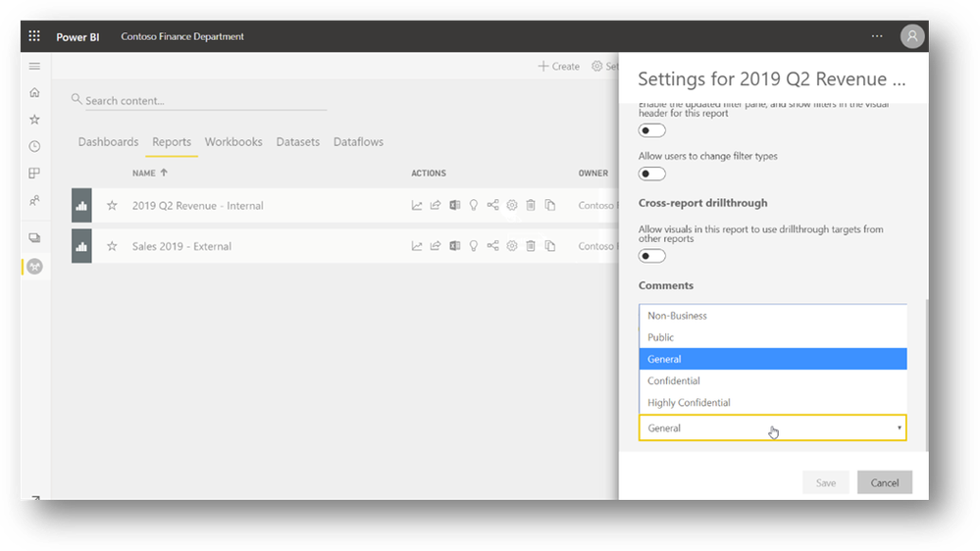Save a copy of Sales 2019 - External
Image resolution: width=980 pixels, height=551 pixels.
(x=550, y=246)
